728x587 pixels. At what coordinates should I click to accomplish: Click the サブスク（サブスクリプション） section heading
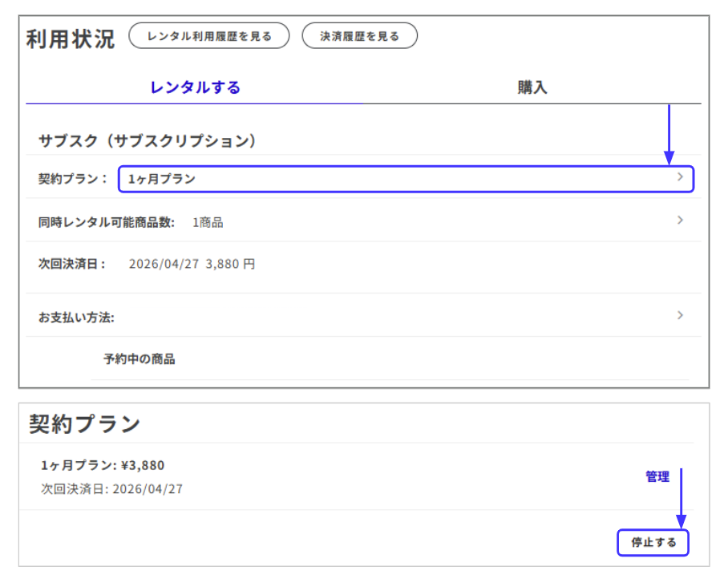(147, 140)
